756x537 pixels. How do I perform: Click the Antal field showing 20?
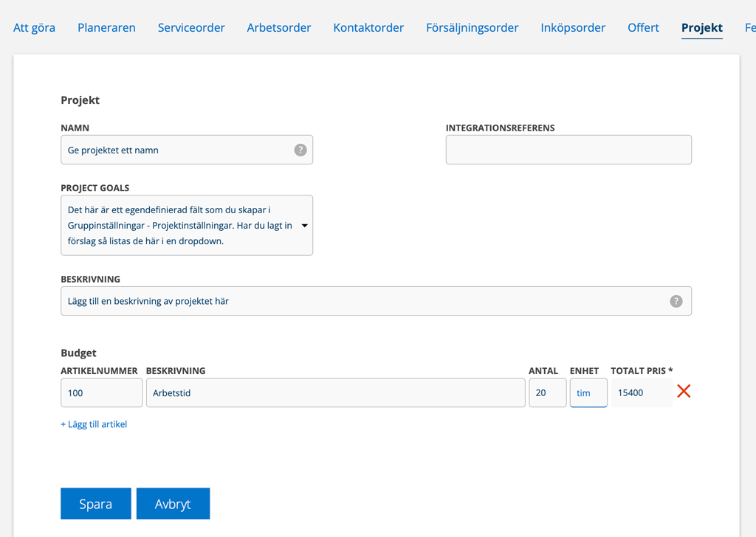[x=547, y=393]
